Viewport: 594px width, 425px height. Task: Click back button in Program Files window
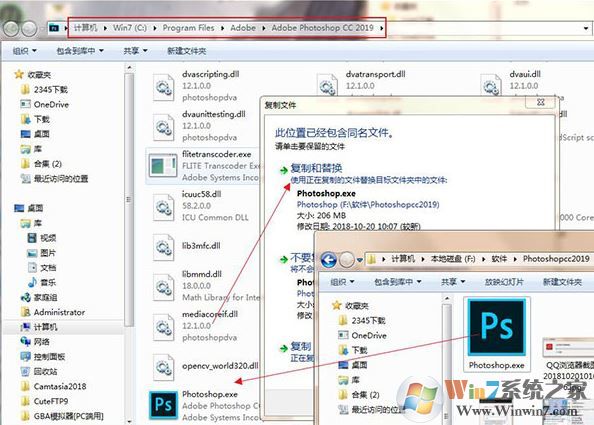[11, 28]
